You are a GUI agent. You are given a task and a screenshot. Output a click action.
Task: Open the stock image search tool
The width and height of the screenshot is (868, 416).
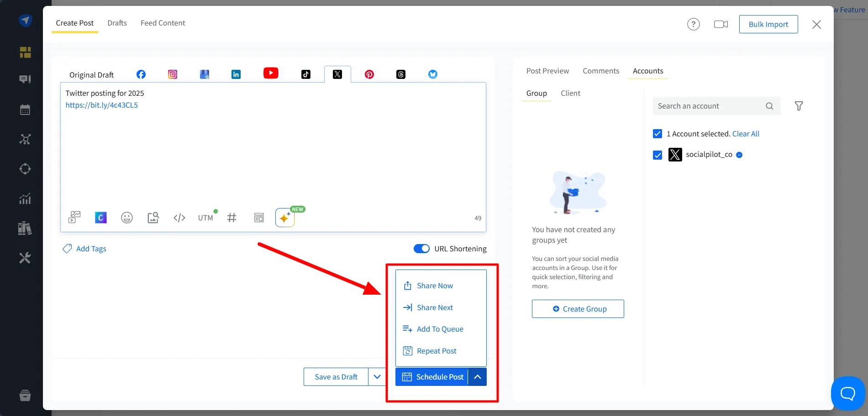point(153,218)
